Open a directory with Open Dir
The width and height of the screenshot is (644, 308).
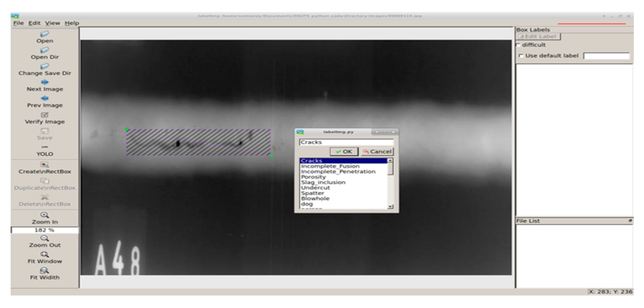pos(44,51)
